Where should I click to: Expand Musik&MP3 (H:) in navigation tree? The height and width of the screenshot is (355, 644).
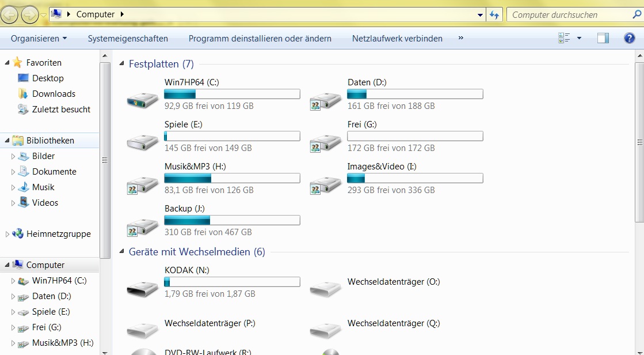coord(13,343)
